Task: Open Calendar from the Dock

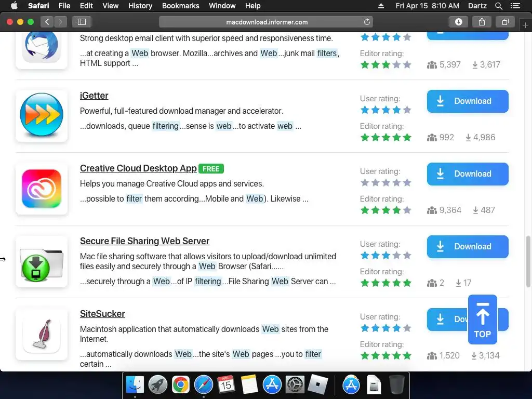Action: pyautogui.click(x=227, y=385)
